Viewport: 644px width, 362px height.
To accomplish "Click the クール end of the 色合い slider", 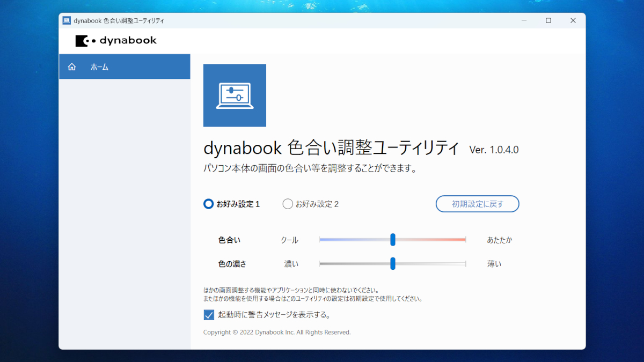I will tap(322, 239).
